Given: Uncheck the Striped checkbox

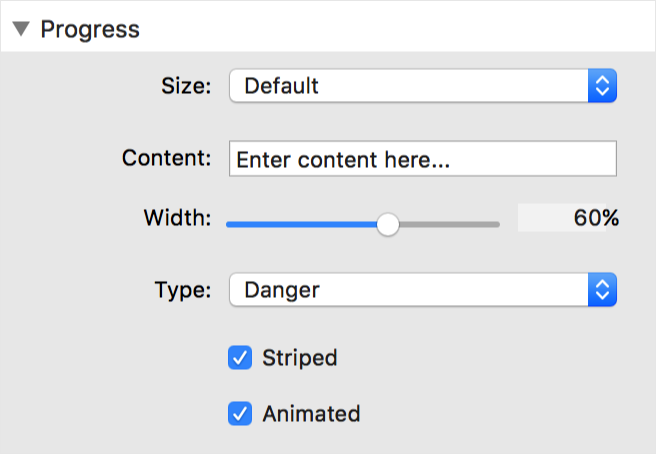Looking at the screenshot, I should pos(240,358).
